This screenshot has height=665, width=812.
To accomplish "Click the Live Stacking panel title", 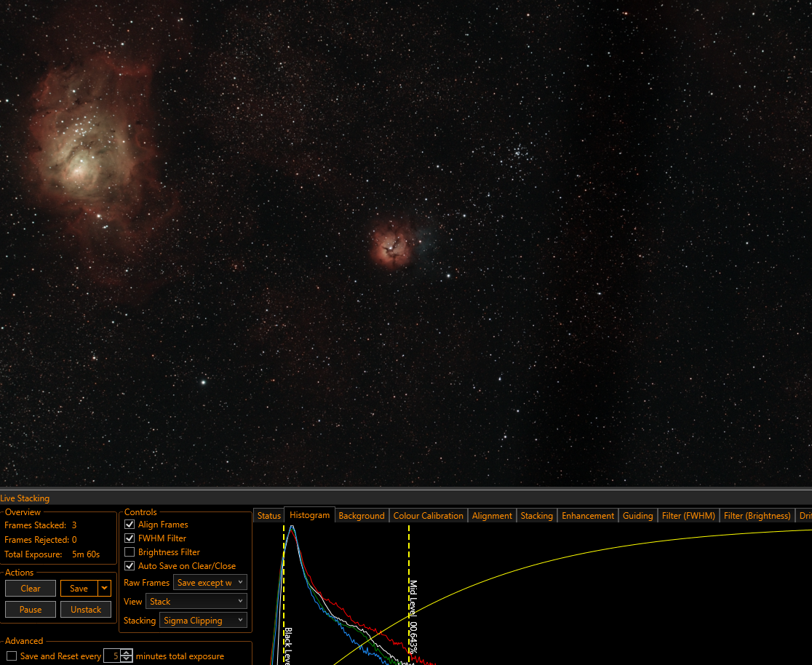I will (x=25, y=498).
